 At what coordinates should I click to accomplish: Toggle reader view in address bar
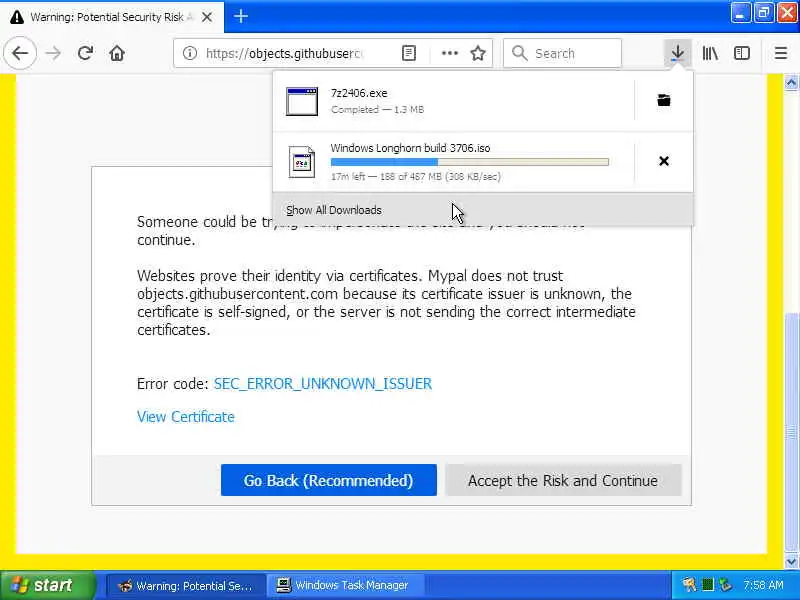click(x=409, y=53)
